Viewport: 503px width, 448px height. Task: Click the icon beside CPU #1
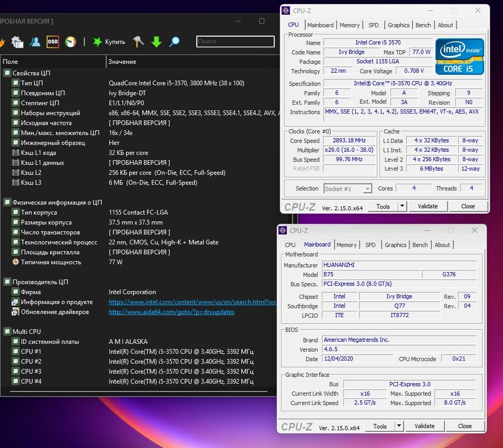[15, 352]
